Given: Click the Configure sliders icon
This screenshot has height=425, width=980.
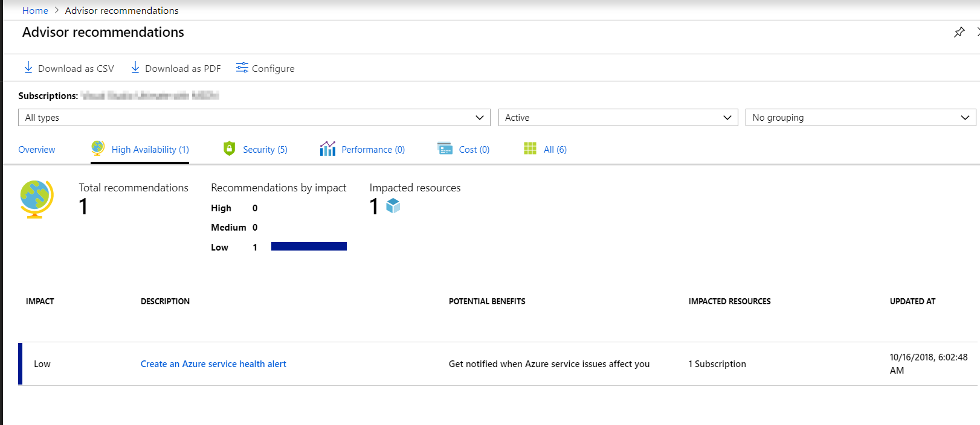Looking at the screenshot, I should click(x=242, y=68).
